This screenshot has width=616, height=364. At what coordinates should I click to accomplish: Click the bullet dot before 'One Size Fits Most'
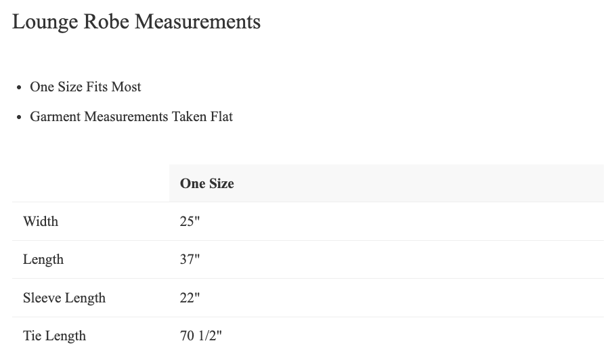coord(19,87)
